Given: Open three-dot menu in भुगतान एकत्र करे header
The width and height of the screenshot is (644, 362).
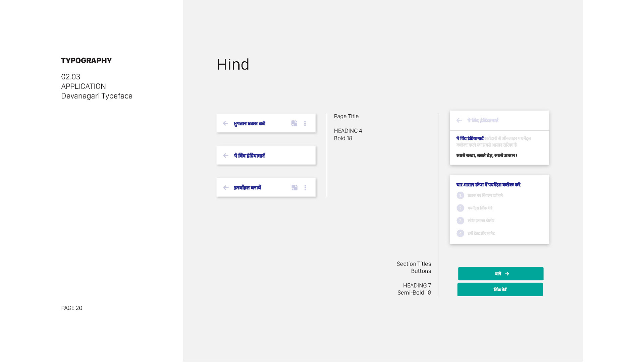Looking at the screenshot, I should click(305, 123).
